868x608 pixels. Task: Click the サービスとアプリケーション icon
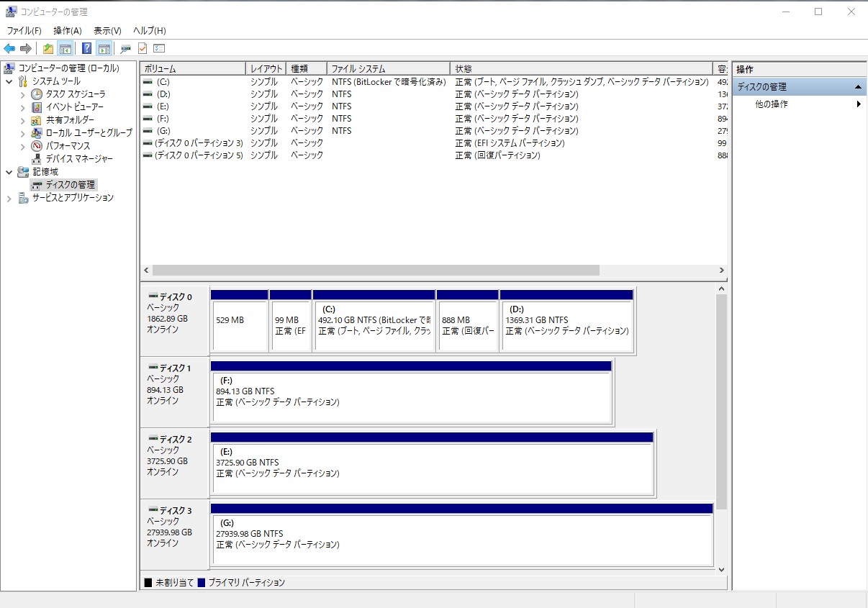23,198
